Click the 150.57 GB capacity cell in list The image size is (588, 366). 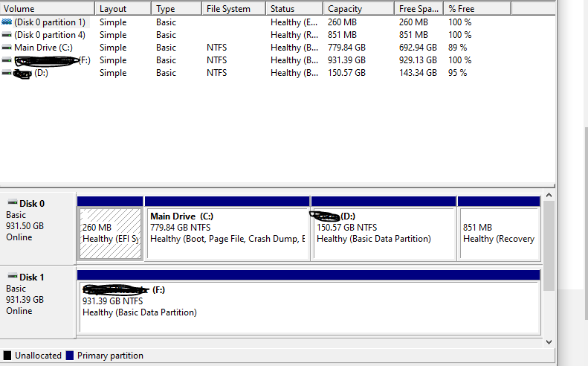click(x=346, y=73)
